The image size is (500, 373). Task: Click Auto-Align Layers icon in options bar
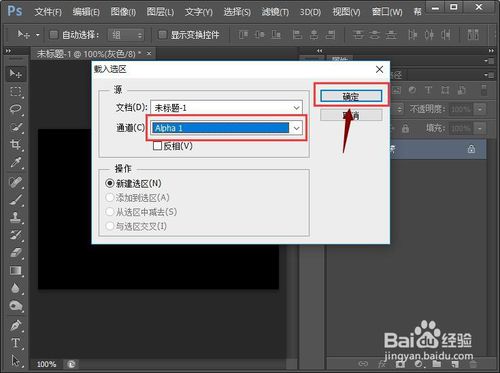[473, 35]
